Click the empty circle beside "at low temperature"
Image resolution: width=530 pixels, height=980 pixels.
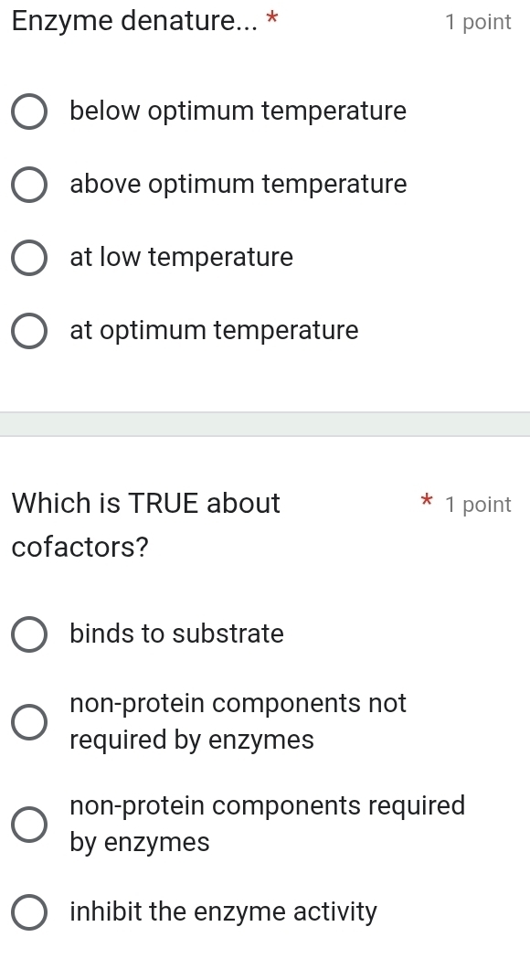[x=29, y=257]
